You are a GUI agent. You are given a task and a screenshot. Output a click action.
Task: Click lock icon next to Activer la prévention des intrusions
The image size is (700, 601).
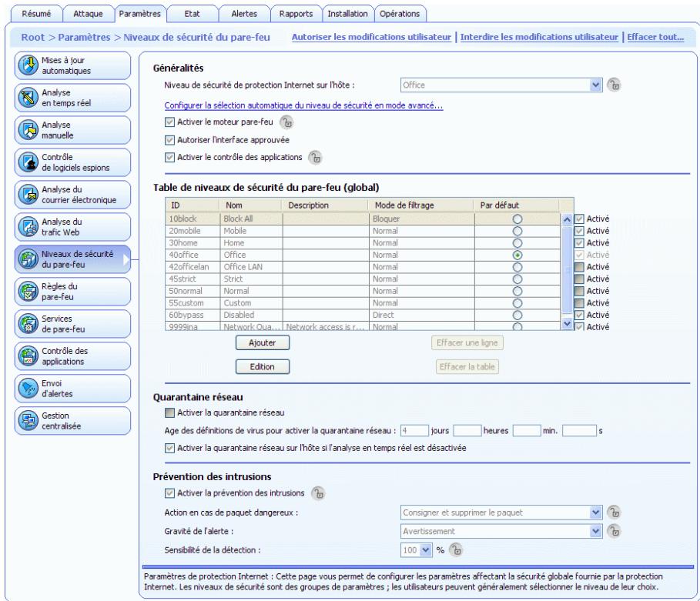[x=318, y=493]
